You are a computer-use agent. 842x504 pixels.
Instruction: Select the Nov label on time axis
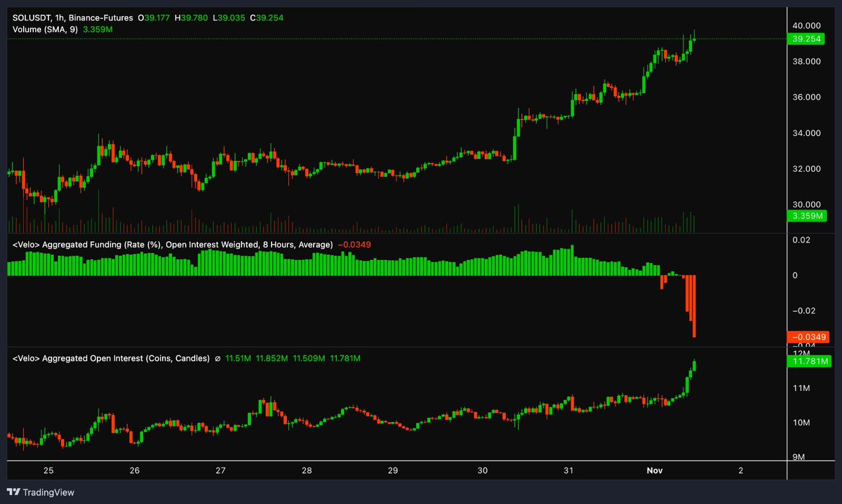tap(654, 470)
